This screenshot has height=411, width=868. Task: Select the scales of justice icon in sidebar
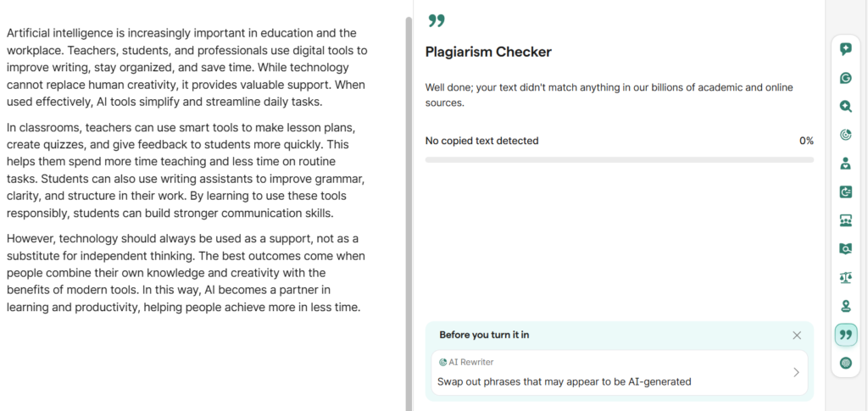pos(845,277)
